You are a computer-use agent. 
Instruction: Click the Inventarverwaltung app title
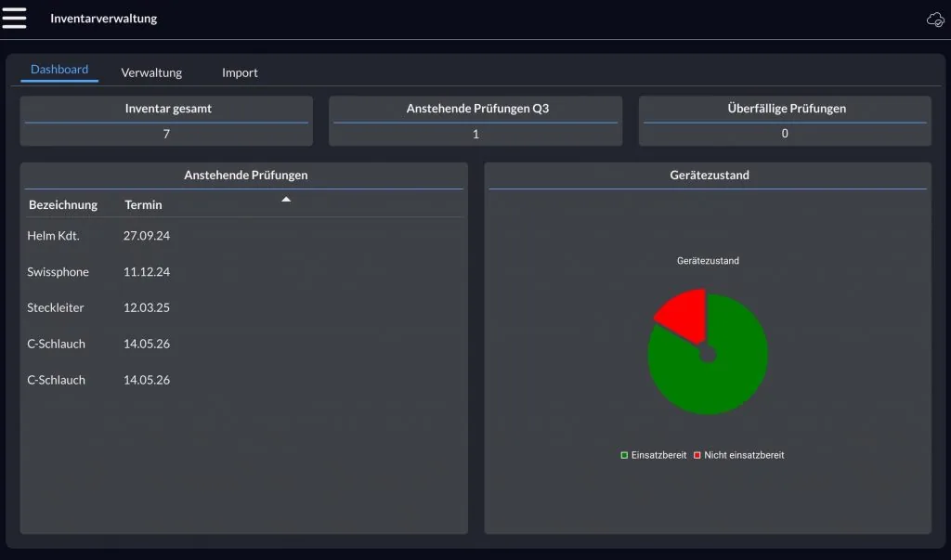104,19
